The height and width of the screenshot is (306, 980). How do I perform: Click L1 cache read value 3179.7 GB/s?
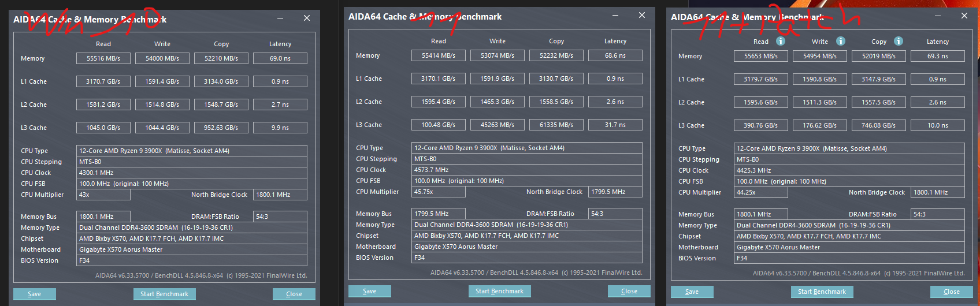[x=761, y=79]
